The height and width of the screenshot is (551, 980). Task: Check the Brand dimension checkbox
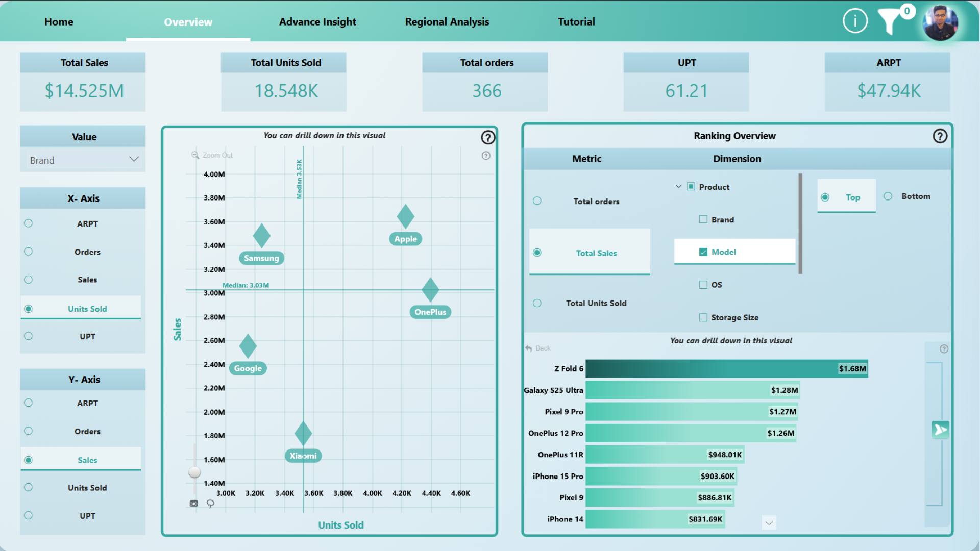click(703, 219)
